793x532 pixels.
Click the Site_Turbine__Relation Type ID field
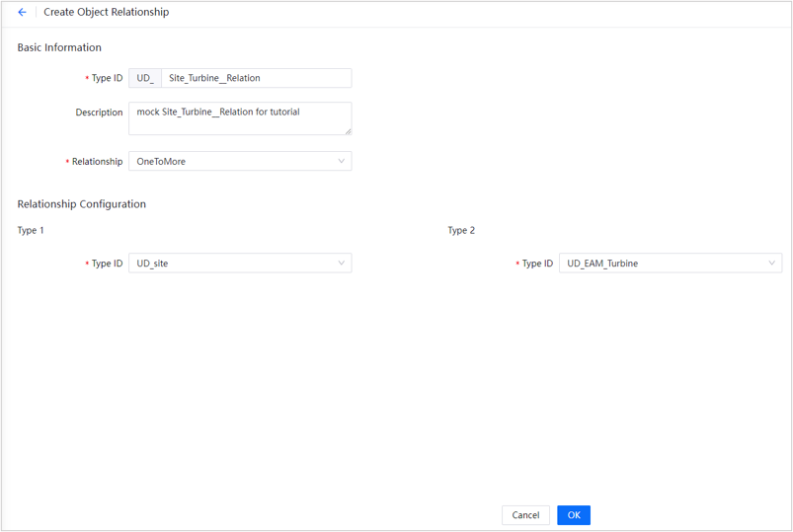click(x=255, y=78)
